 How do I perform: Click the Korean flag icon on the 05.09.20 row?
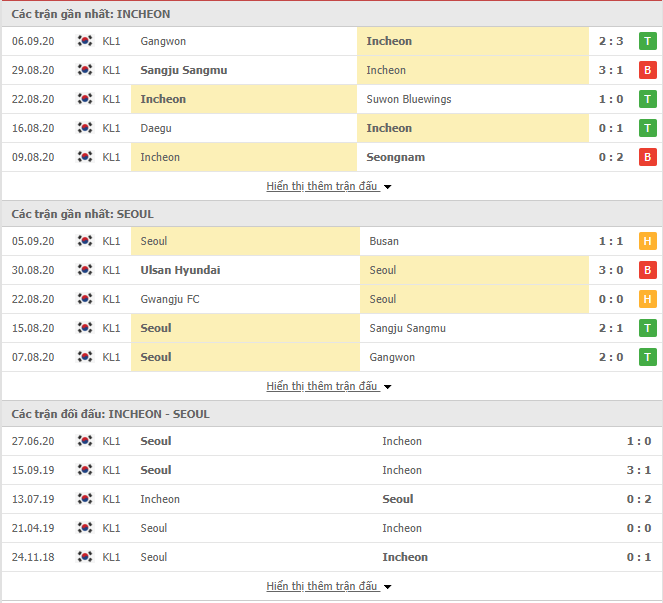(x=85, y=241)
